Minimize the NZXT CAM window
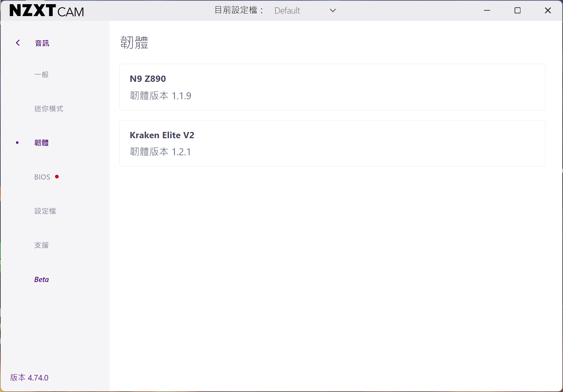Screen dimensions: 563x392 [487, 10]
